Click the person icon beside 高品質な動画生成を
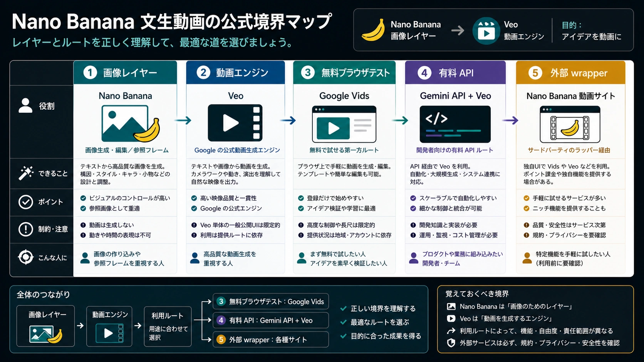Image resolution: width=644 pixels, height=362 pixels. [195, 258]
